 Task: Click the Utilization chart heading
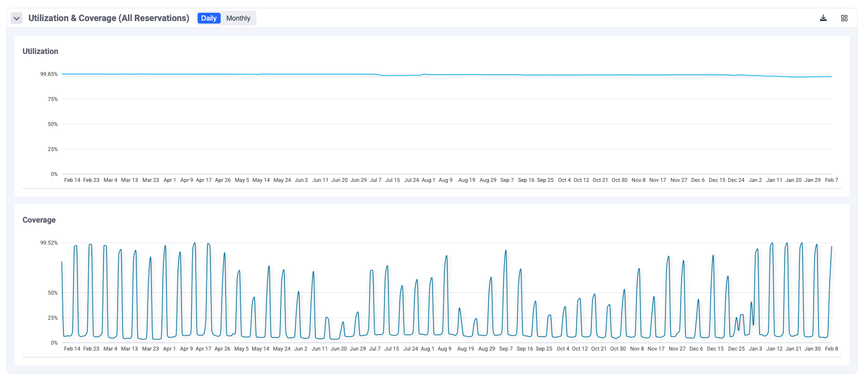40,51
